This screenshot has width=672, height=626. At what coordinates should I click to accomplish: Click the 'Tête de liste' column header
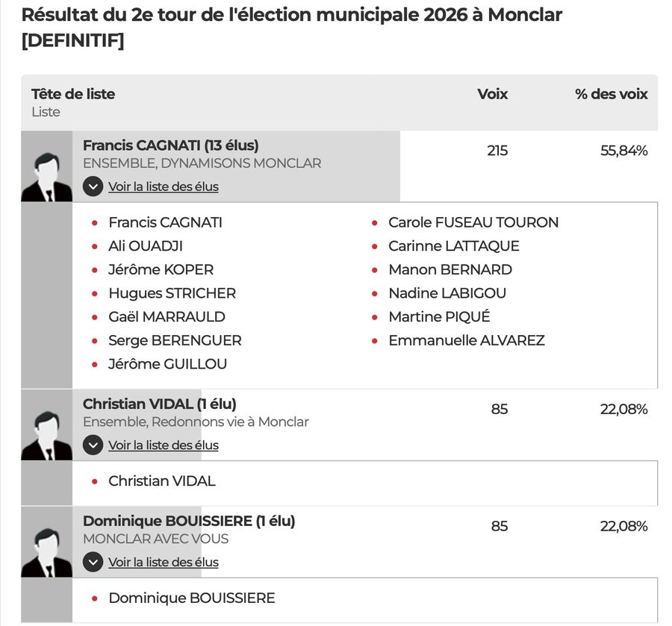(73, 94)
